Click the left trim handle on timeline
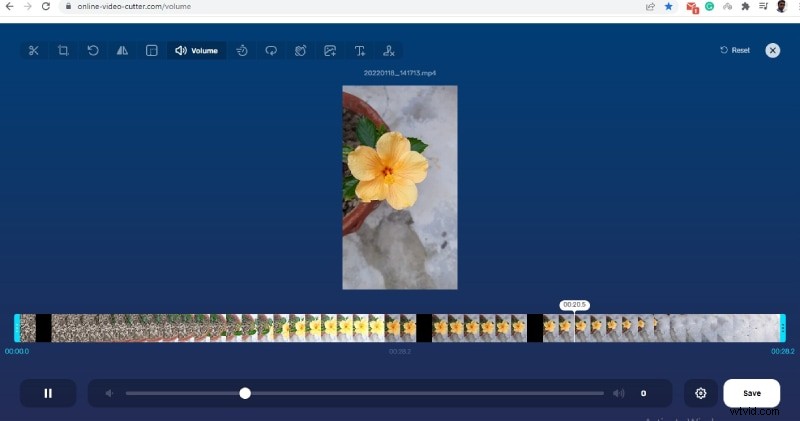This screenshot has width=800, height=421. [17, 328]
